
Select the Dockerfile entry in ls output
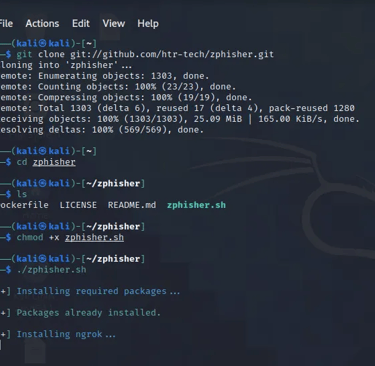(x=24, y=205)
